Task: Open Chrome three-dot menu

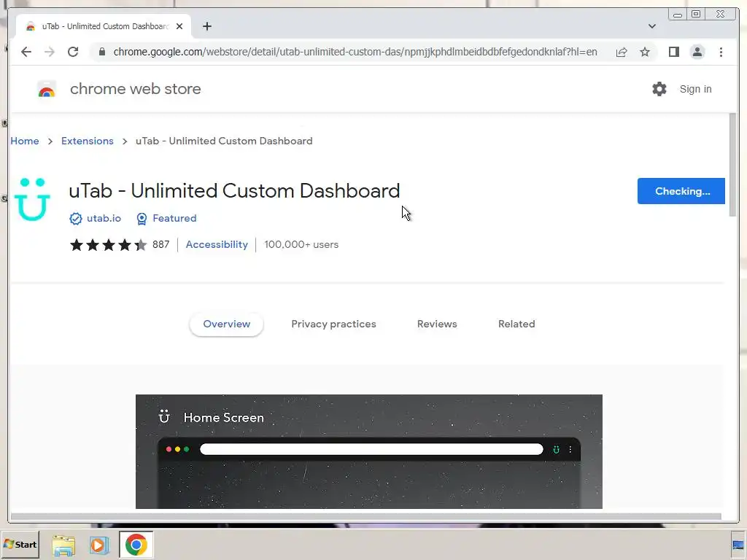Action: (721, 52)
